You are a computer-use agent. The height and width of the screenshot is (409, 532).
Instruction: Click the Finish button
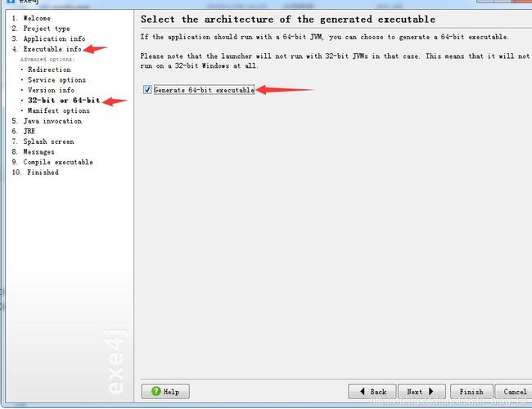pos(471,392)
